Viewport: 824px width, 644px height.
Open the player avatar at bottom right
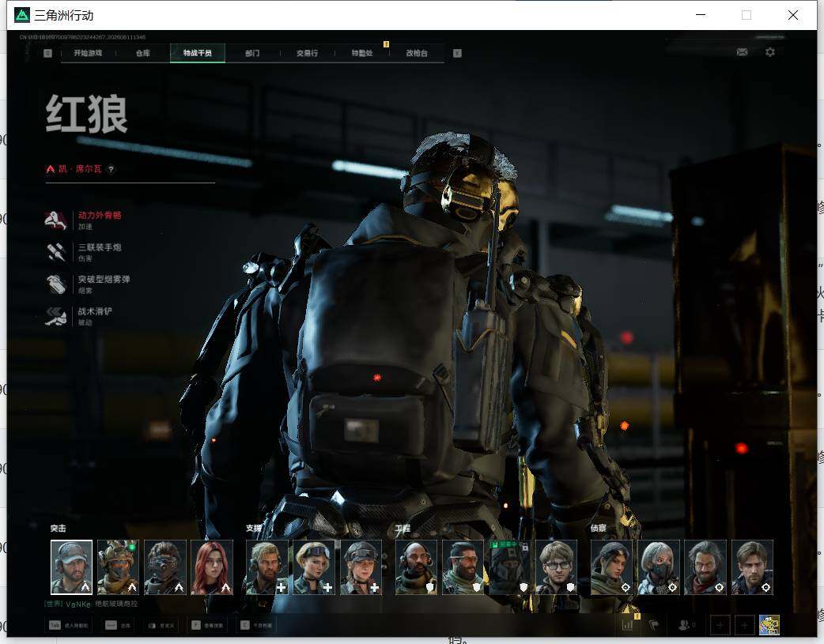(x=769, y=625)
